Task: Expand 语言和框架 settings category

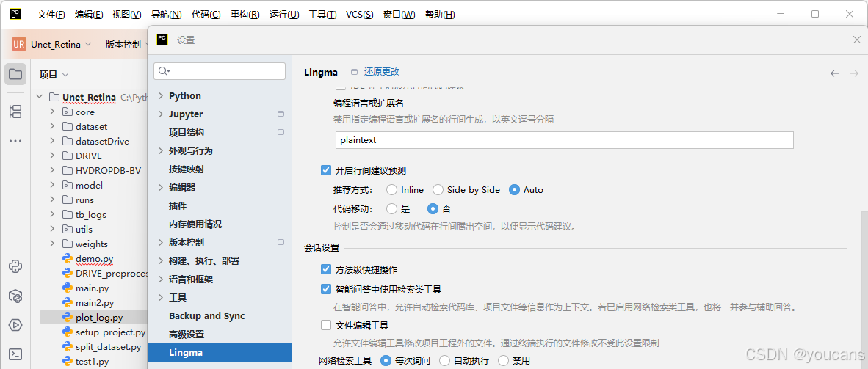Action: 161,280
